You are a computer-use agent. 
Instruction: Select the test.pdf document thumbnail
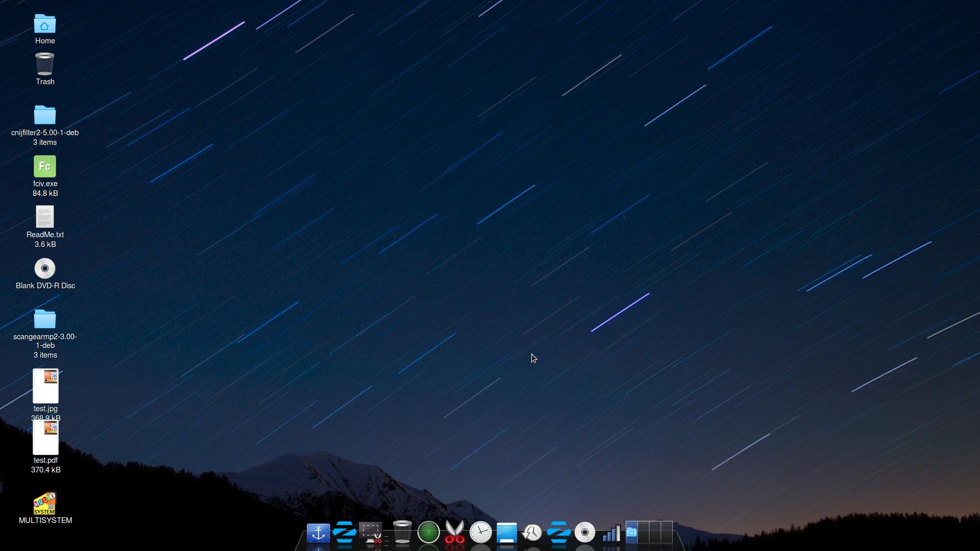coord(45,438)
